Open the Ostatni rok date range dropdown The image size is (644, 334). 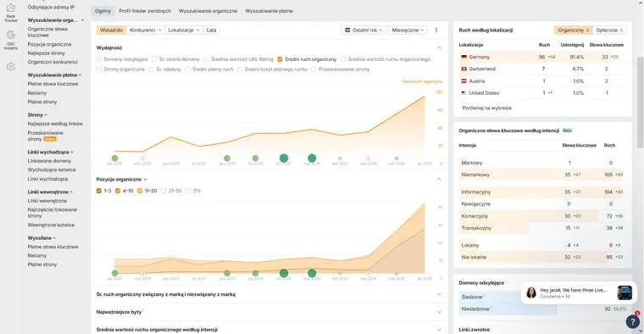coord(364,30)
